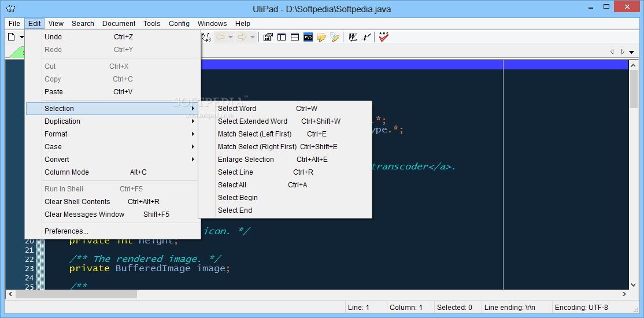Choose Select Begin

tap(285, 198)
